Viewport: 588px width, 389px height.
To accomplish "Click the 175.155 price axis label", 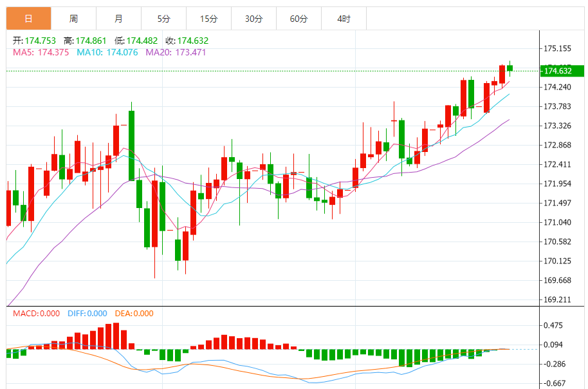I will point(557,48).
